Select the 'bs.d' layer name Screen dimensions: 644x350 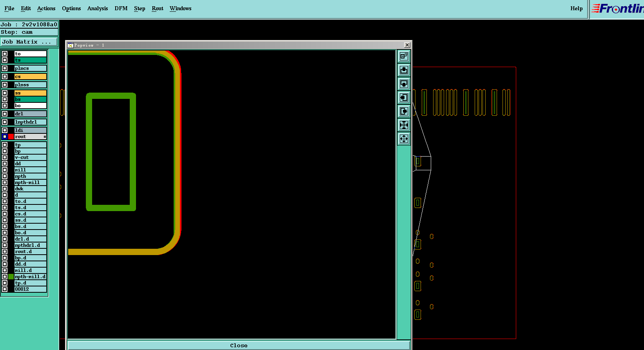pyautogui.click(x=31, y=226)
